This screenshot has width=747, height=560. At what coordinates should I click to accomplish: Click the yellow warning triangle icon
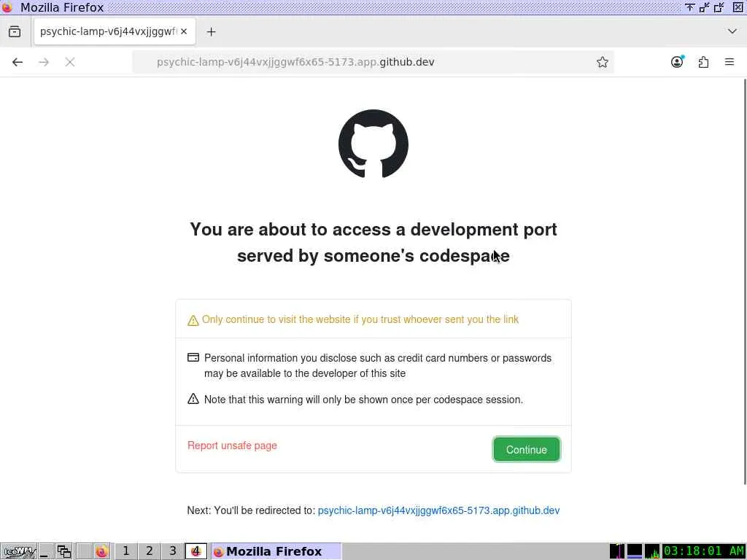pos(193,320)
